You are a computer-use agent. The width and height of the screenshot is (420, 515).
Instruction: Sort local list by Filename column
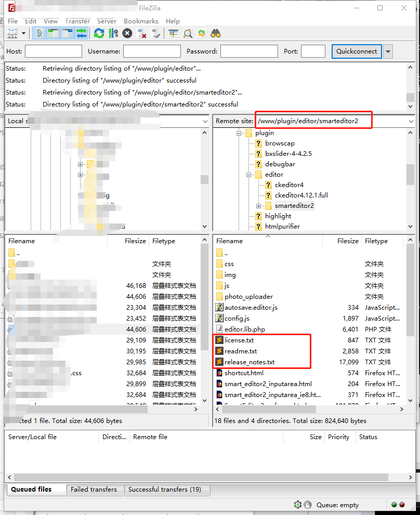pyautogui.click(x=21, y=241)
